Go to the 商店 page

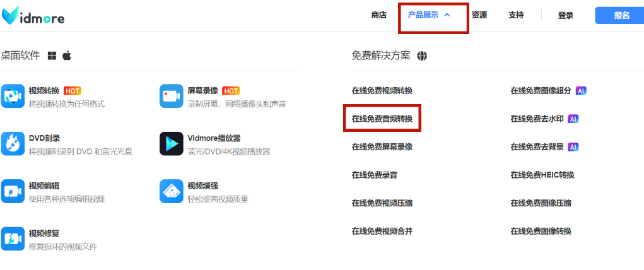379,15
